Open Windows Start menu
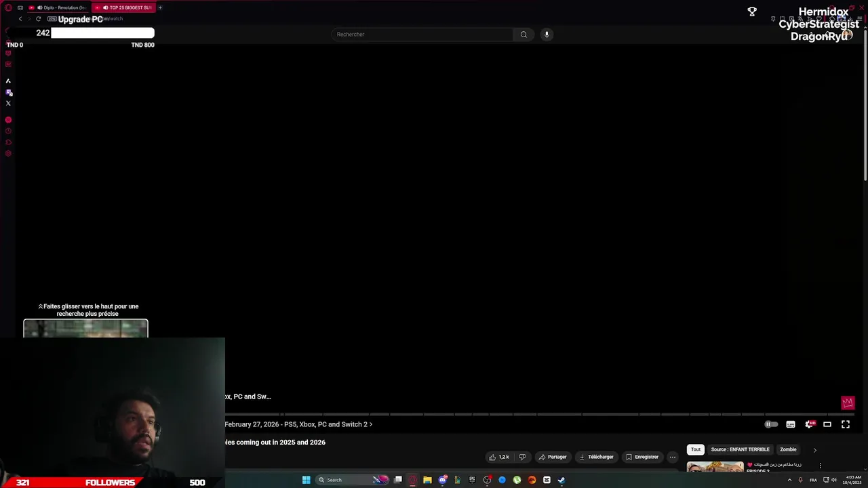This screenshot has height=488, width=868. [x=307, y=480]
